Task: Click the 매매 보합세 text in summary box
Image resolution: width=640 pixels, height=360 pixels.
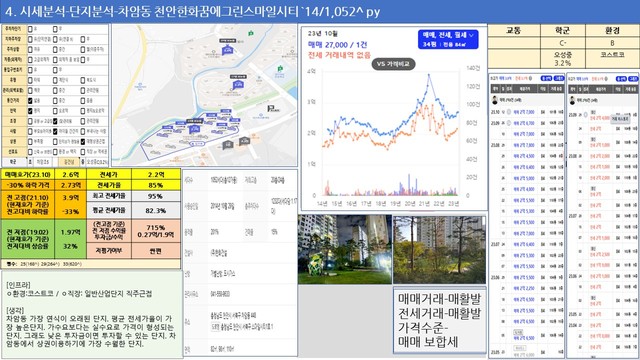Action: [x=428, y=341]
